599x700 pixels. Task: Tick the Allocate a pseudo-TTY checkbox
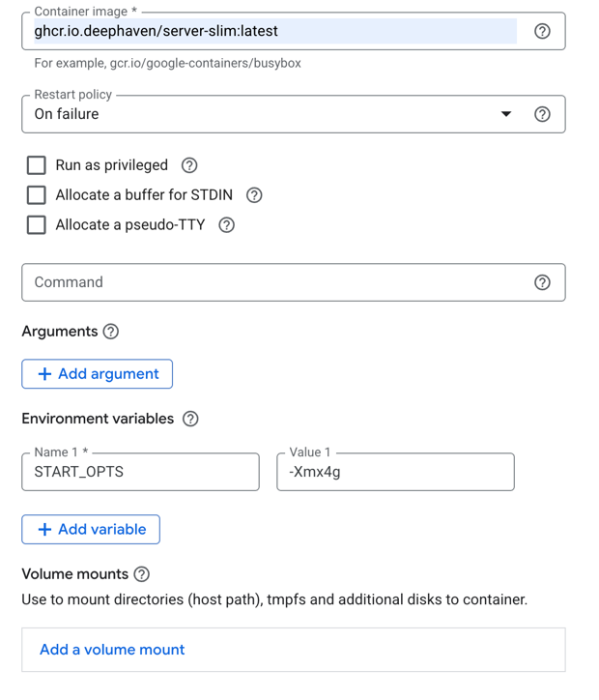[x=37, y=225]
